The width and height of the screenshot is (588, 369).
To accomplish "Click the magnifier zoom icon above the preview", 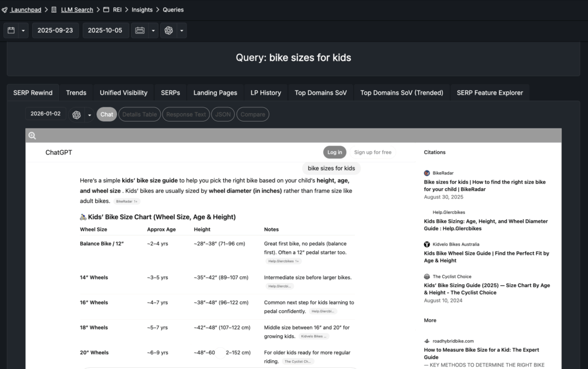I will pyautogui.click(x=32, y=136).
